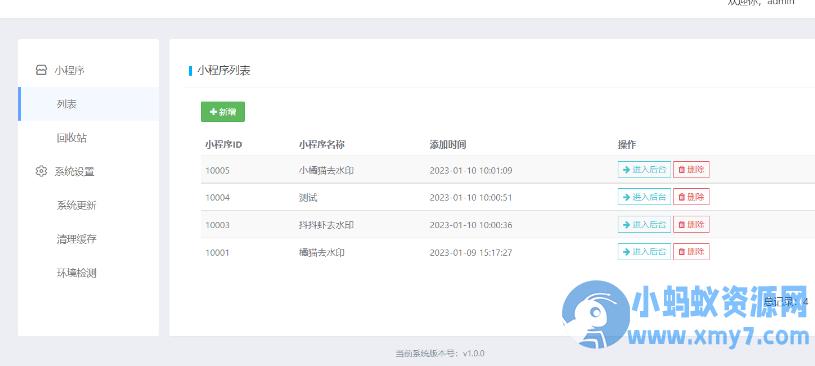Click the 小程序名称 column header

(323, 145)
